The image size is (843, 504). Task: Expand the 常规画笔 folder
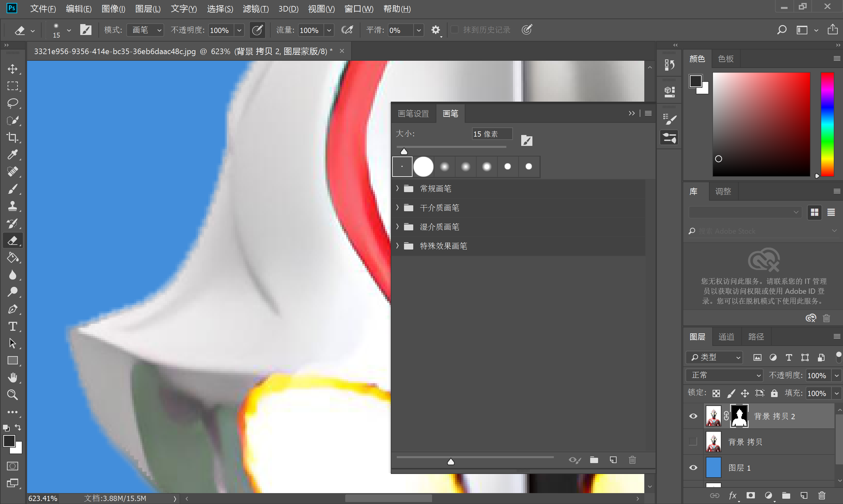coord(397,188)
